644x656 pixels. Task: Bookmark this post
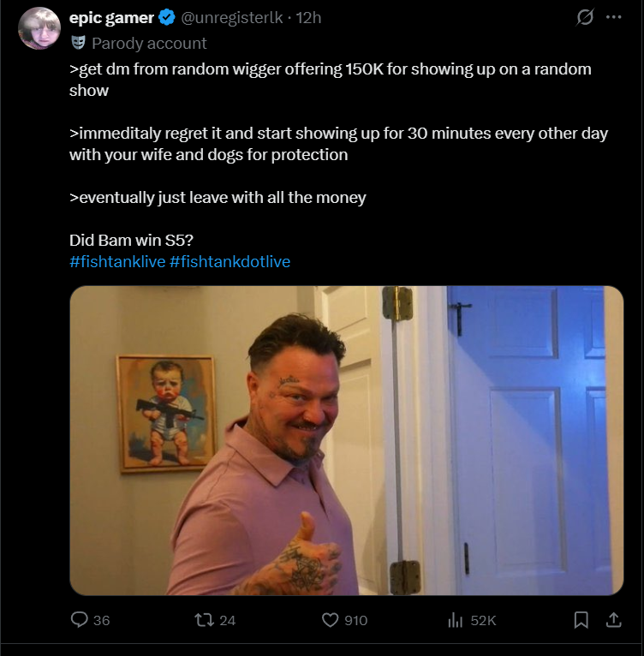tap(581, 619)
